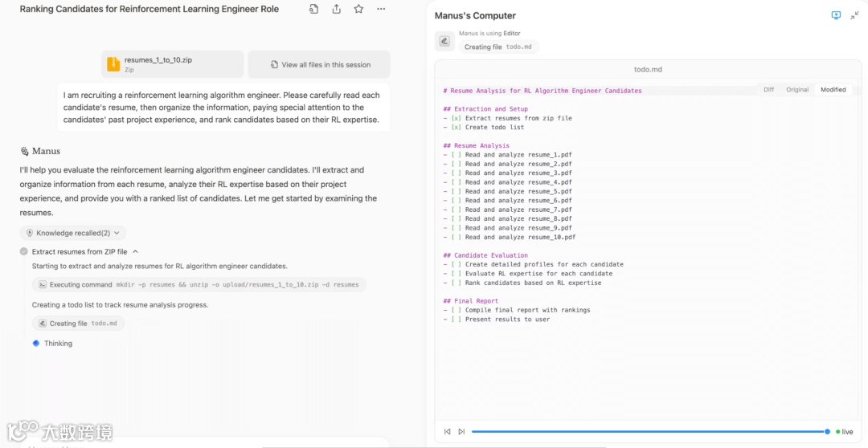
Task: Jump to the next step in playback
Action: tap(461, 431)
